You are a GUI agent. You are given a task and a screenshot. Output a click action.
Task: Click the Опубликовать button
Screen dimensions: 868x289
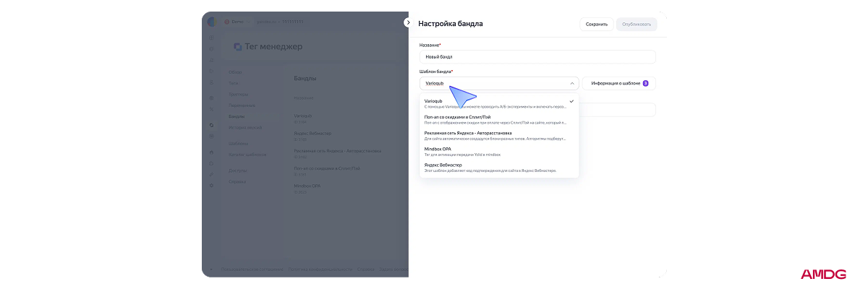click(637, 25)
